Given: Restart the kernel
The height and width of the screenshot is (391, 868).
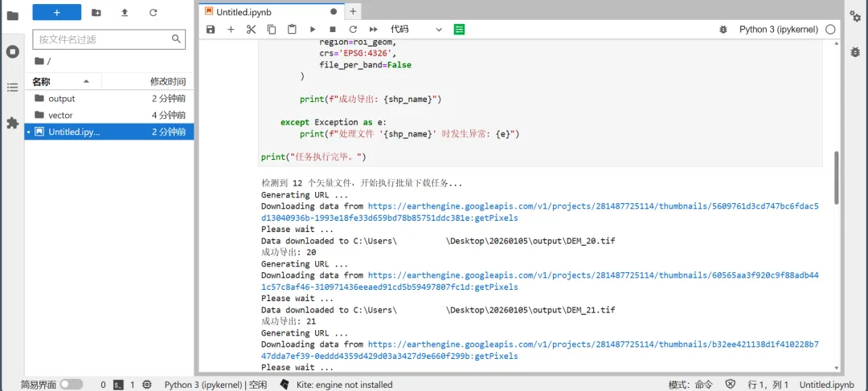Looking at the screenshot, I should click(353, 30).
